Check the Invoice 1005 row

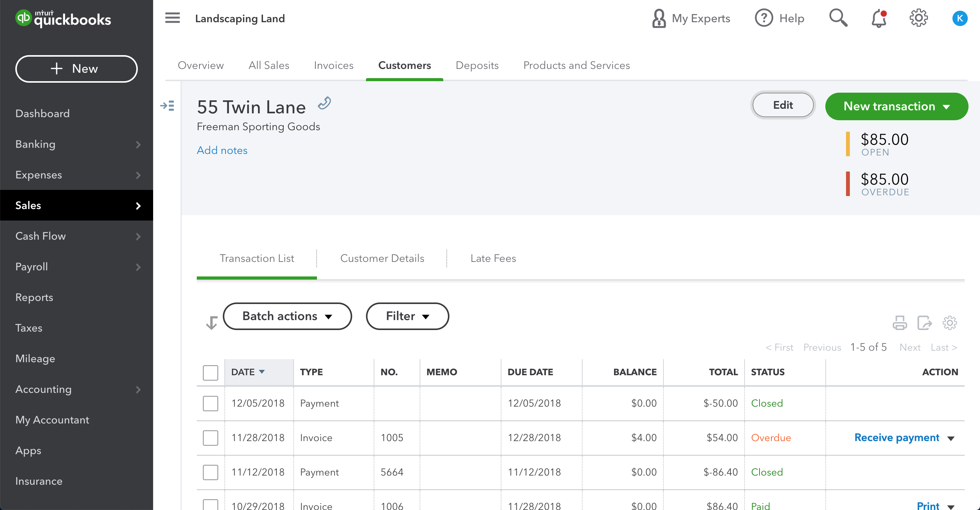[x=211, y=438]
